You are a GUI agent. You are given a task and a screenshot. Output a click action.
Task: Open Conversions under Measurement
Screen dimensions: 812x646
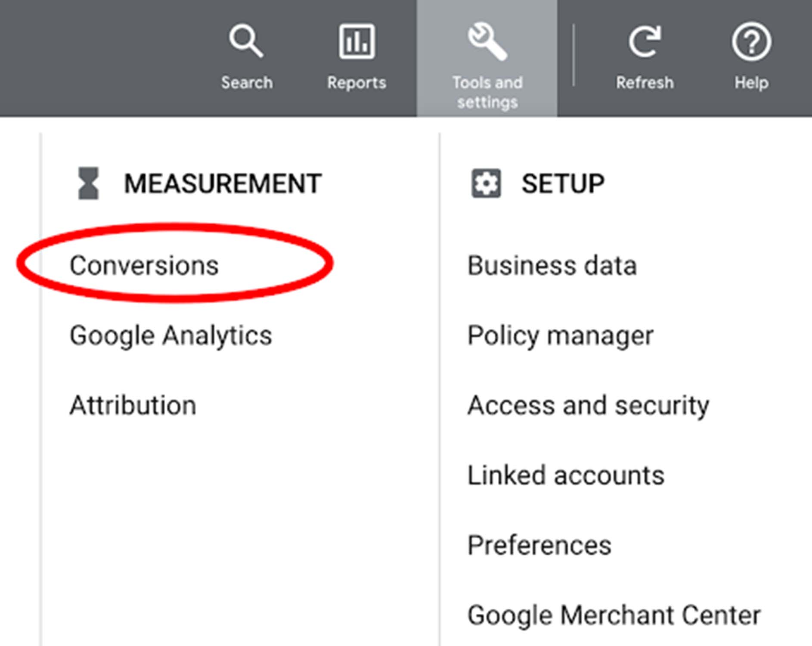[x=144, y=265]
